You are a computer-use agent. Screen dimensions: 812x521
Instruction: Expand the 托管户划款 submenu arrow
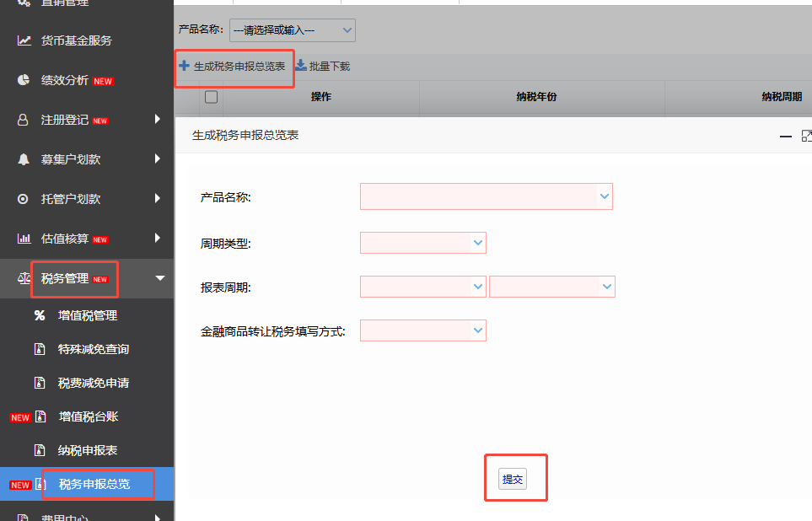(158, 198)
